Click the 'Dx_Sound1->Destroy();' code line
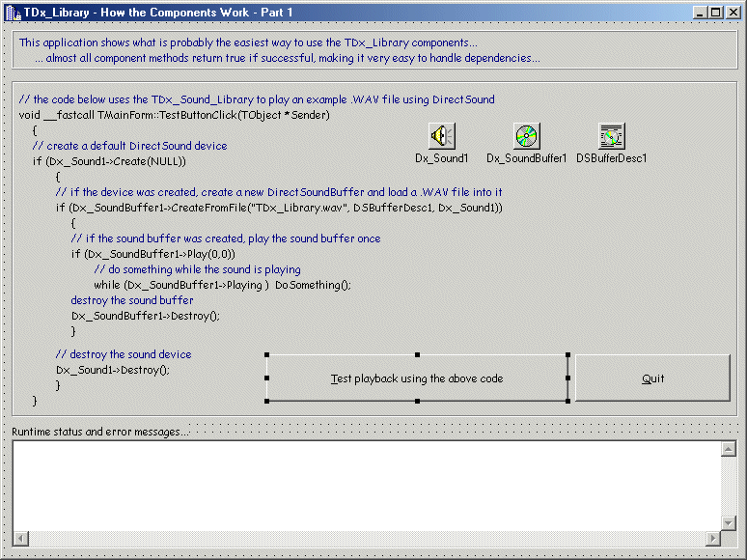This screenshot has height=560, width=747. coord(113,370)
